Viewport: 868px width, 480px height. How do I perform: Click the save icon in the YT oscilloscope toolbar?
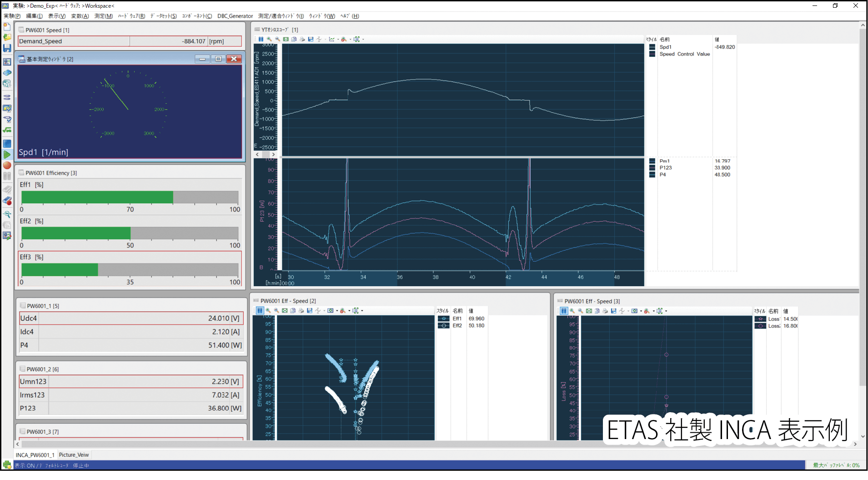[311, 40]
